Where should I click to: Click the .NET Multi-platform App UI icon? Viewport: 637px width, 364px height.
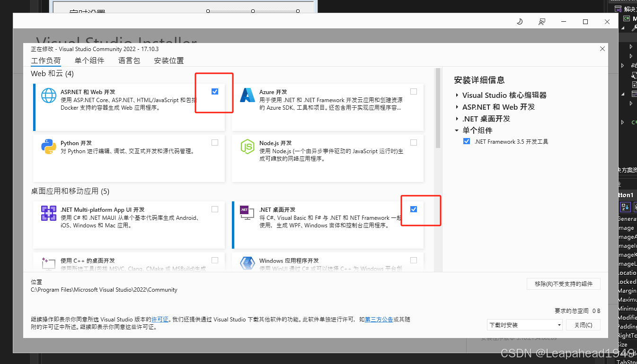(x=49, y=214)
